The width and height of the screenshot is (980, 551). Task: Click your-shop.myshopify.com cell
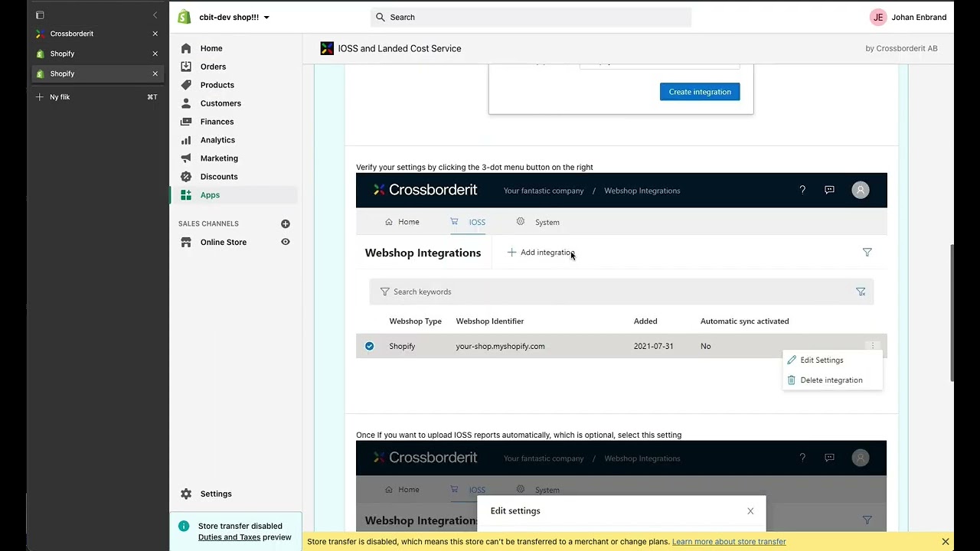click(501, 346)
